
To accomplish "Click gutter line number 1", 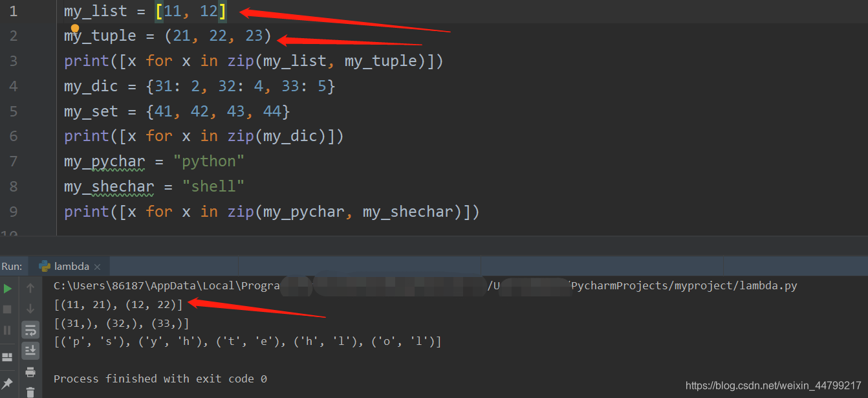I will (14, 11).
